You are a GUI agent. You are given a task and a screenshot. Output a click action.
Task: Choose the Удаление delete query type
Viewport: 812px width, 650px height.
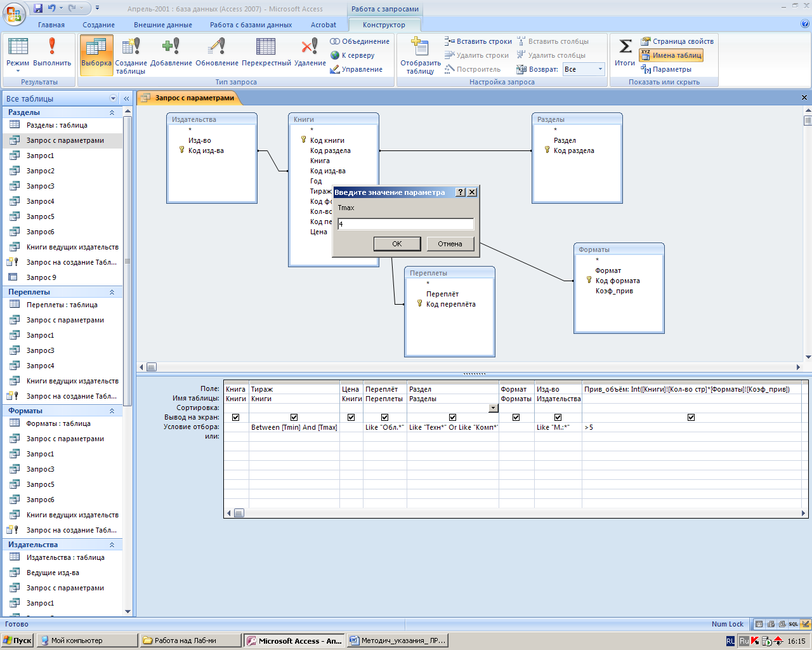[310, 52]
